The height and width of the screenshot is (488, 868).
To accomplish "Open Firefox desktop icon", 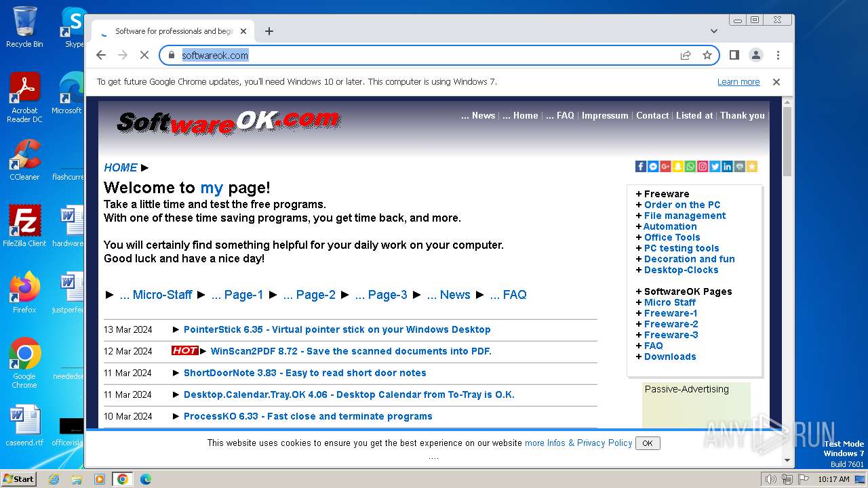I will tap(24, 293).
